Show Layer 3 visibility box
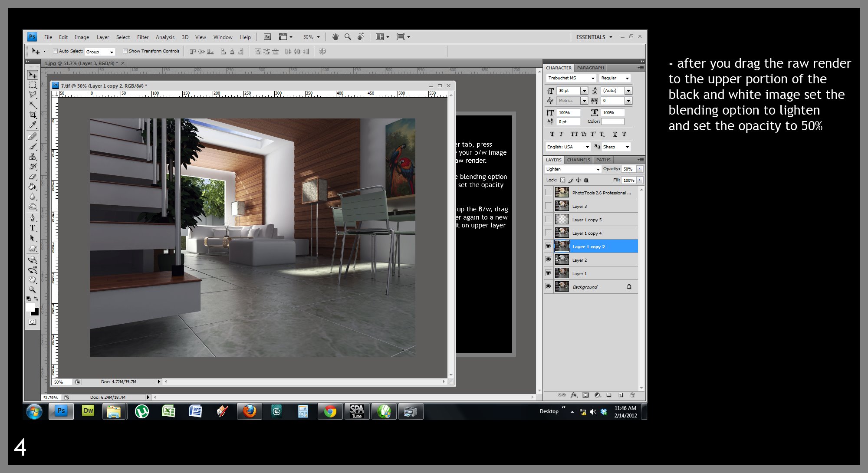The height and width of the screenshot is (473, 868). [x=548, y=206]
